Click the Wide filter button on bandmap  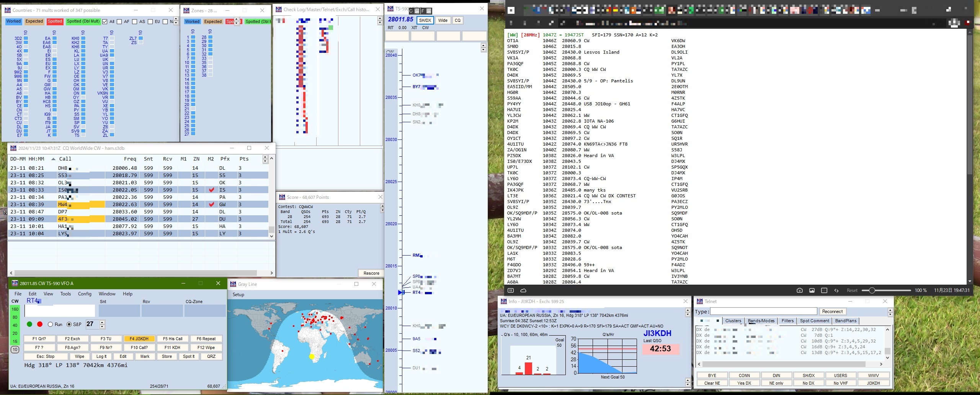click(443, 20)
